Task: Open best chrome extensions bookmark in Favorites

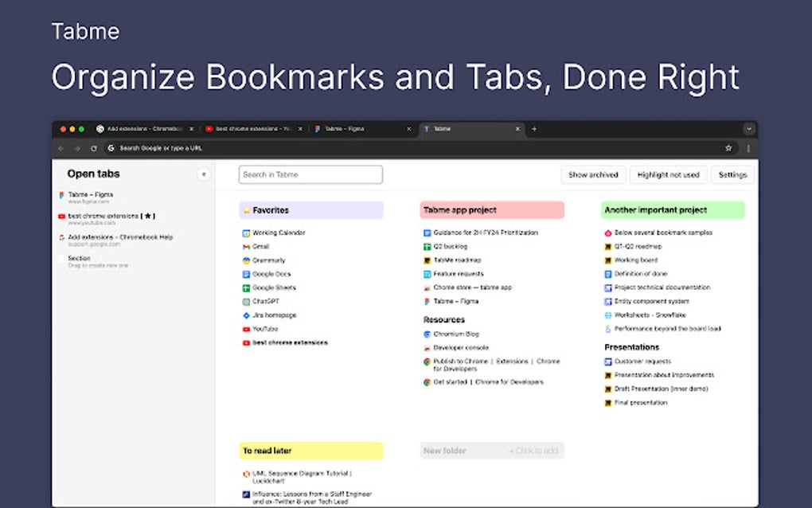Action: [285, 343]
